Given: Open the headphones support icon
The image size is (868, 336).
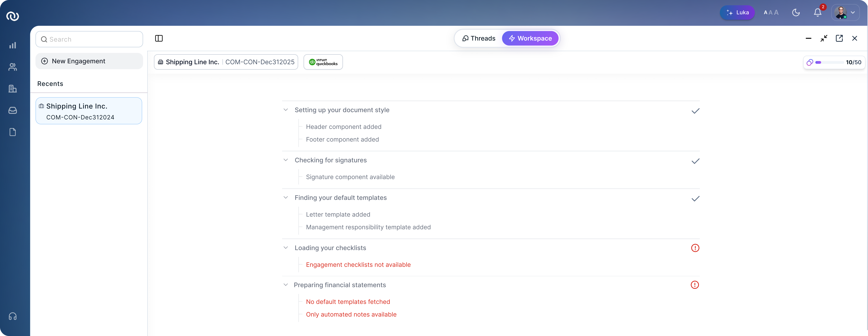Looking at the screenshot, I should pos(12,316).
